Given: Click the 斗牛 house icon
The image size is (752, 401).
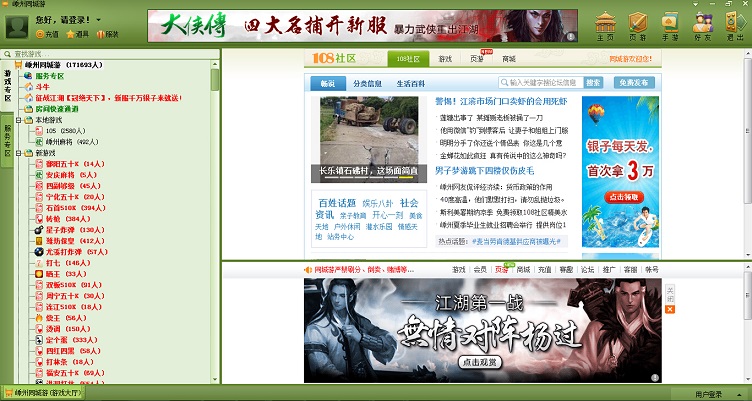Looking at the screenshot, I should tap(29, 87).
